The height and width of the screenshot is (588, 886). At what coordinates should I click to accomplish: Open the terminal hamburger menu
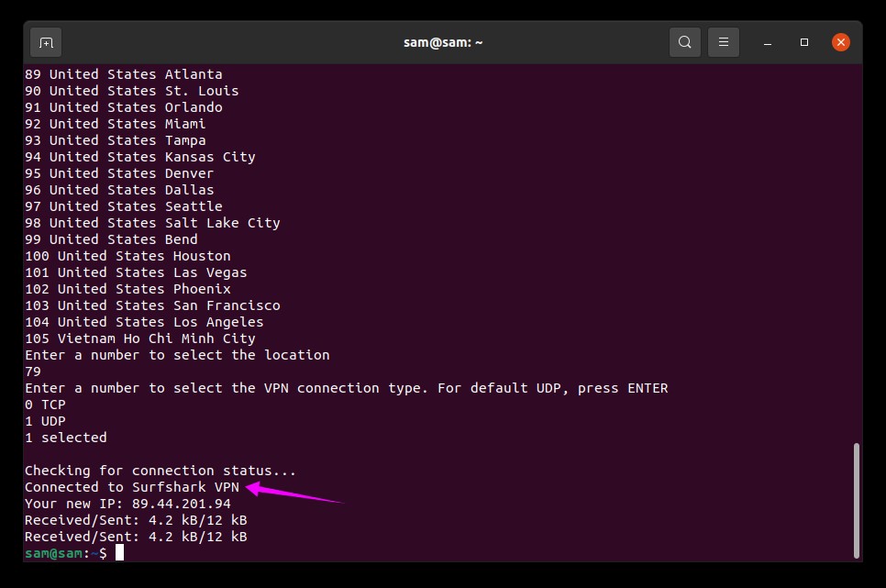pos(724,42)
